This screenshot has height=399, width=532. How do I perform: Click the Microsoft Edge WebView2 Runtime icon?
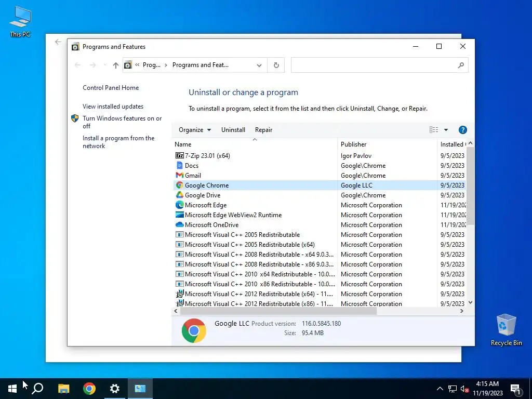(179, 215)
